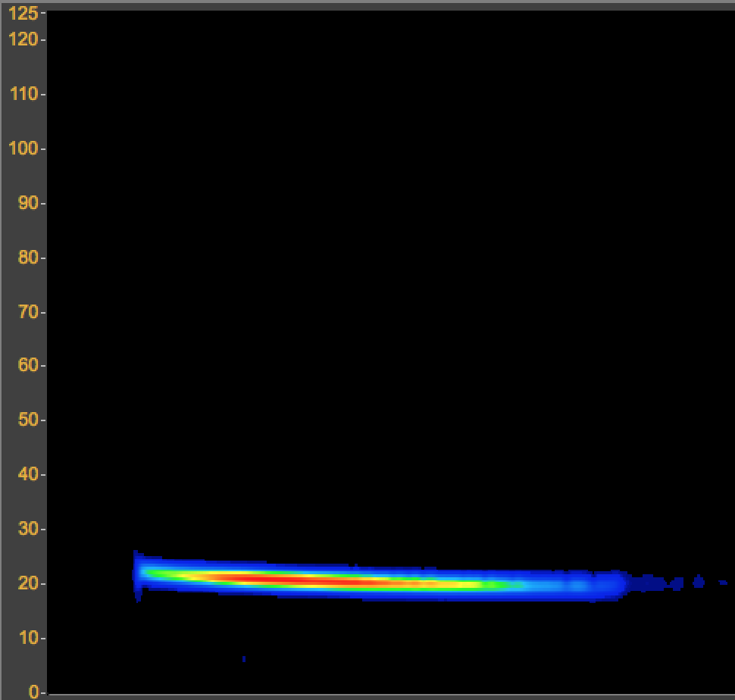
Task: Click the 20 label beside the signal band
Action: click(x=27, y=584)
